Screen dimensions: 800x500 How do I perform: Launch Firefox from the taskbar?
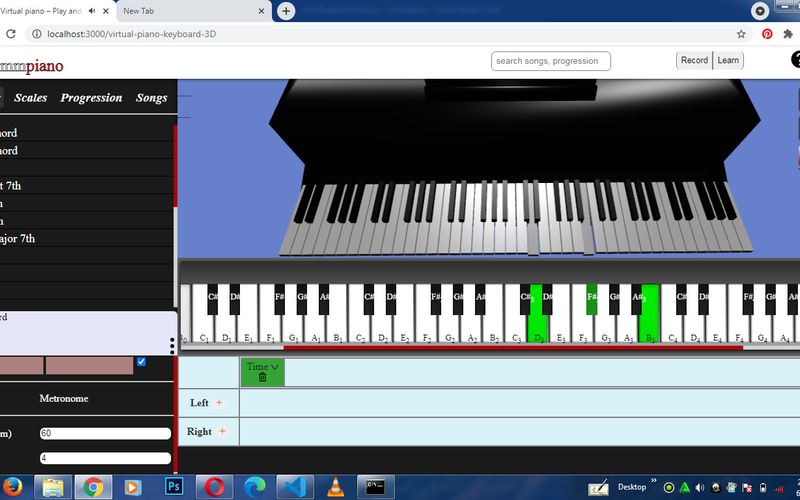(12, 487)
